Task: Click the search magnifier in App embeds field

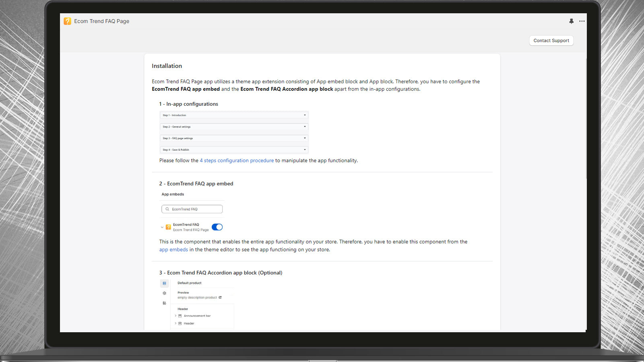Action: pyautogui.click(x=167, y=209)
